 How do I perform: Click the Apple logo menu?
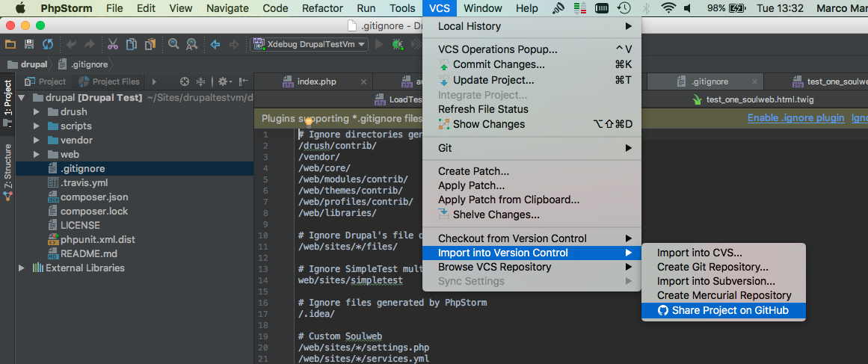tap(20, 7)
